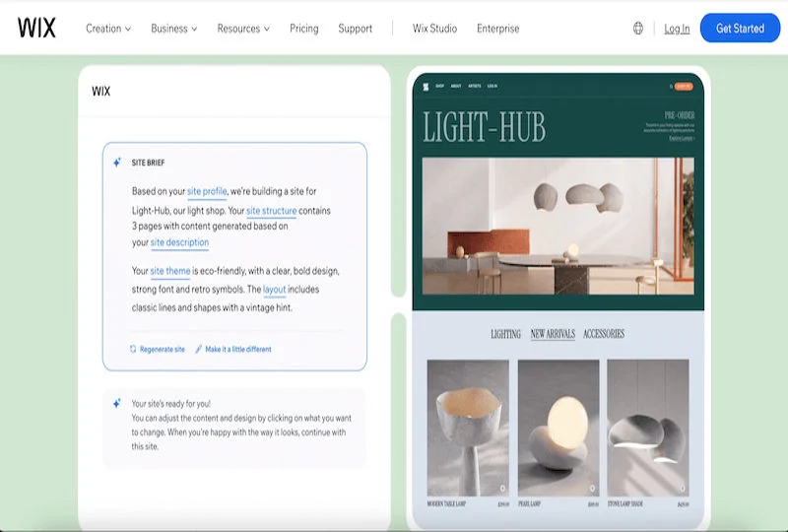Click the Get Started button
The width and height of the screenshot is (788, 532).
(x=740, y=29)
